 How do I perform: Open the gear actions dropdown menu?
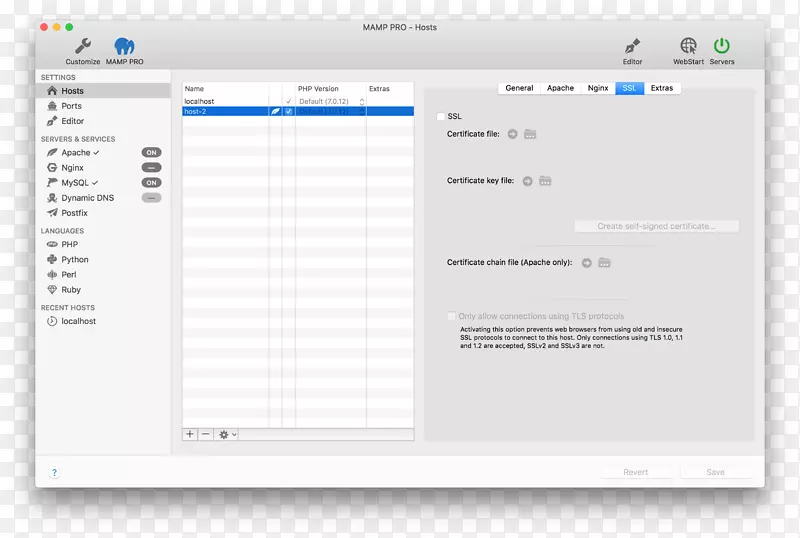point(227,434)
